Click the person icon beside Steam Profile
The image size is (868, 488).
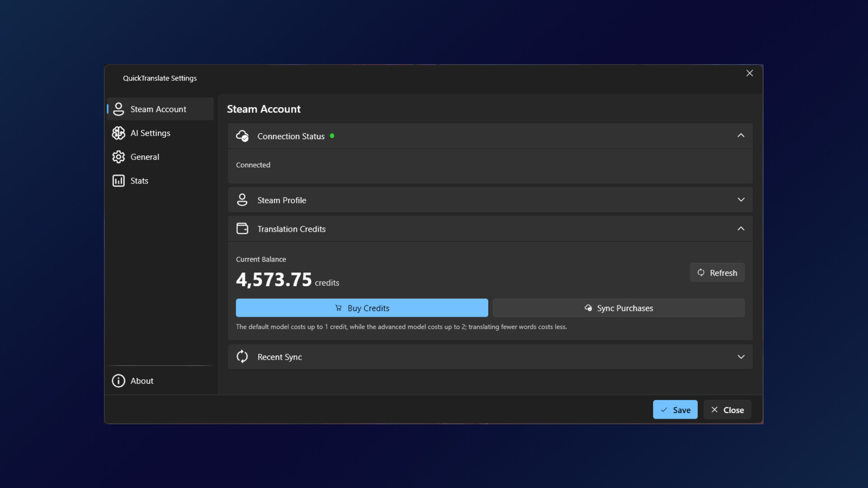242,200
